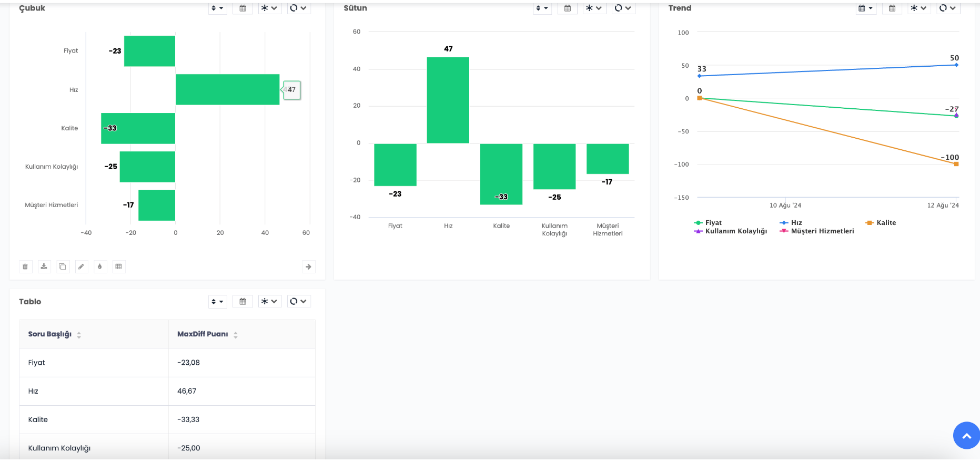Open color droplet settings for Çubuk chart

[100, 266]
